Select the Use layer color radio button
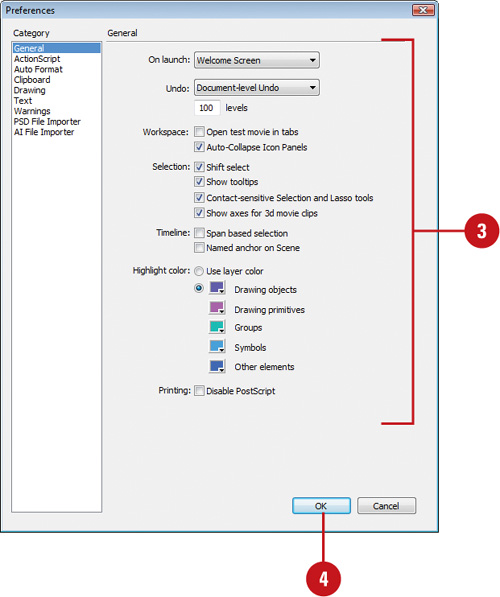Viewport: 500px width, 597px height. [x=199, y=271]
